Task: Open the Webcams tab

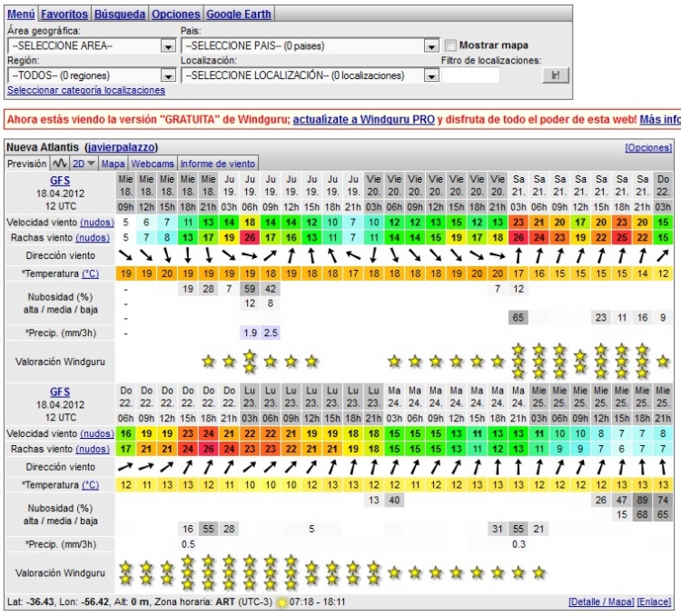Action: [153, 164]
